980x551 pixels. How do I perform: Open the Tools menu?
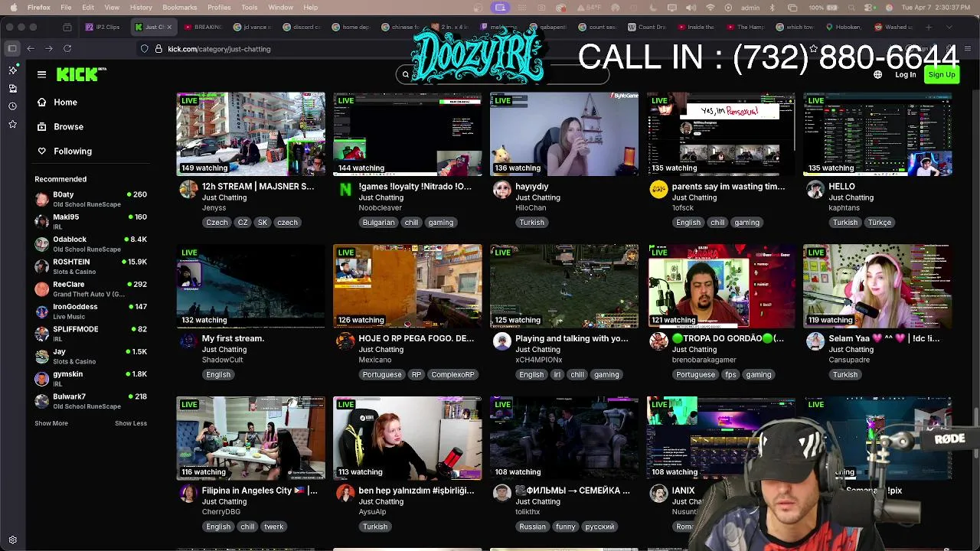[250, 8]
